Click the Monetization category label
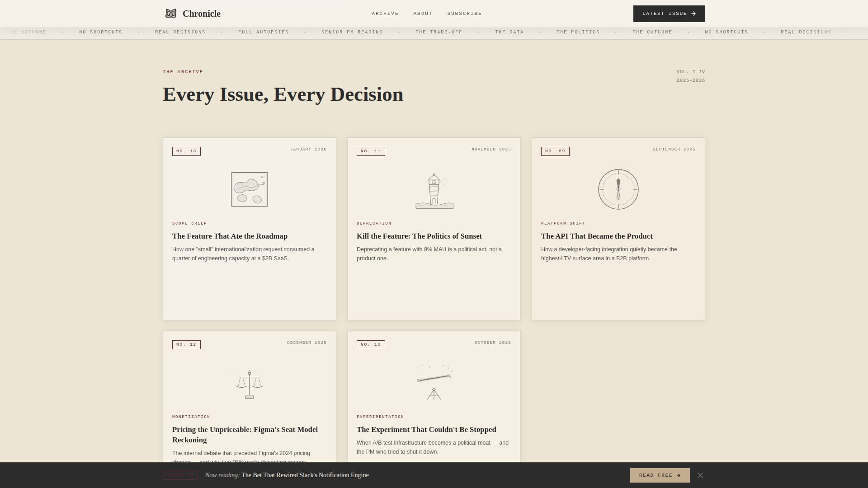868x488 pixels. [x=191, y=417]
